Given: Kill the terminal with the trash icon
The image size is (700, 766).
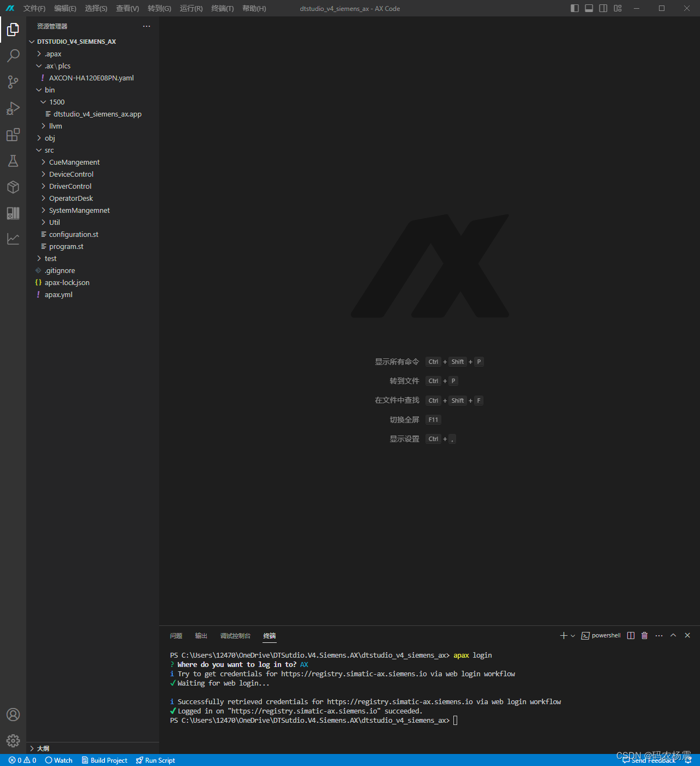Looking at the screenshot, I should [644, 635].
